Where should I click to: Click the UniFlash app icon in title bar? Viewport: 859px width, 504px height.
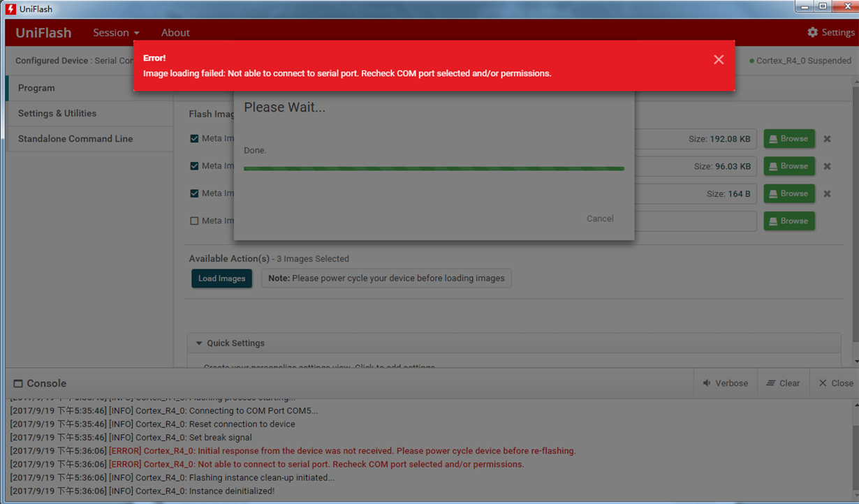(10, 9)
